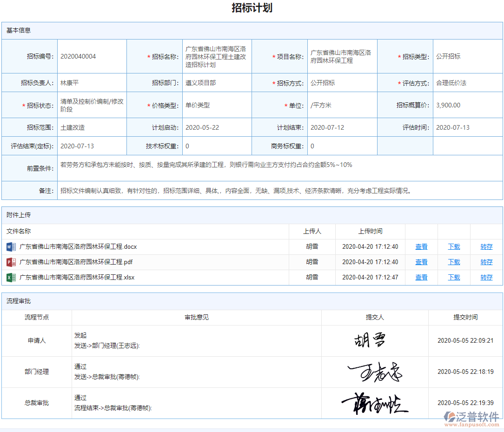
Task: 查看 the PDF attachment
Action: (x=421, y=262)
